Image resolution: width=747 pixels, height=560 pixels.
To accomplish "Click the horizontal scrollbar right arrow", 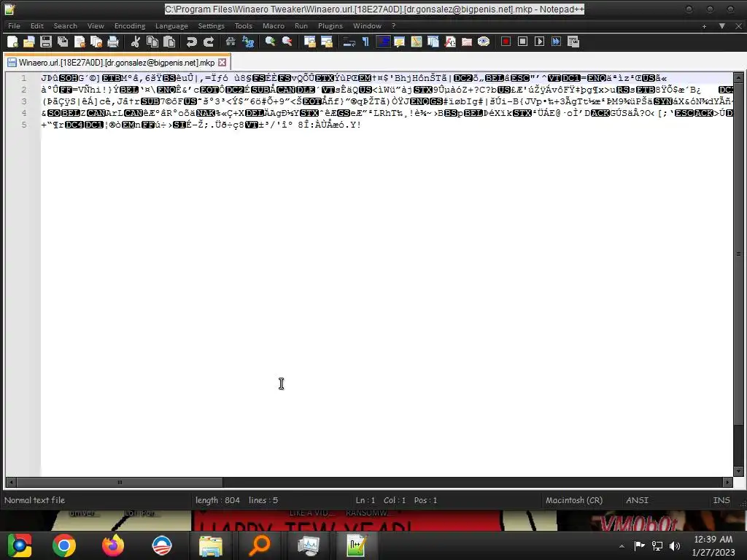I will click(x=727, y=483).
